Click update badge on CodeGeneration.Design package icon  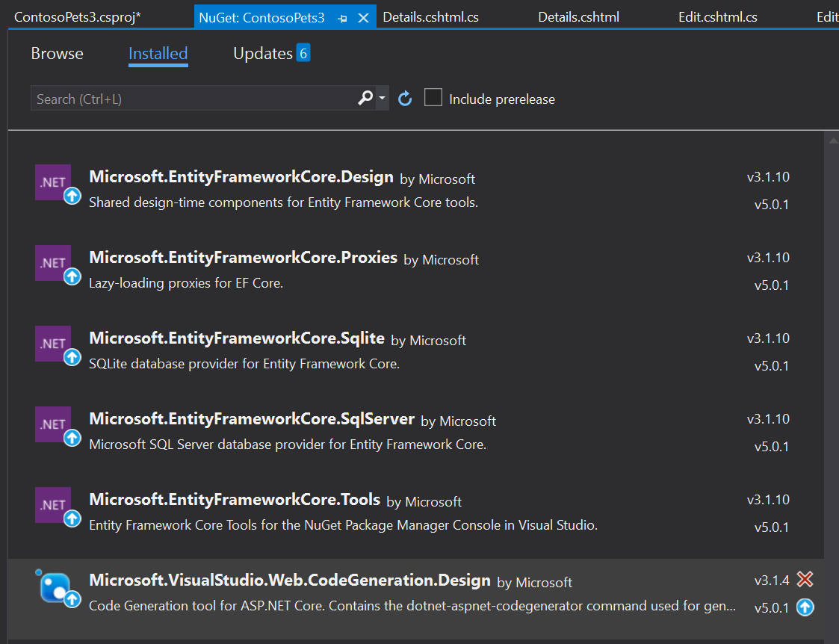72,600
